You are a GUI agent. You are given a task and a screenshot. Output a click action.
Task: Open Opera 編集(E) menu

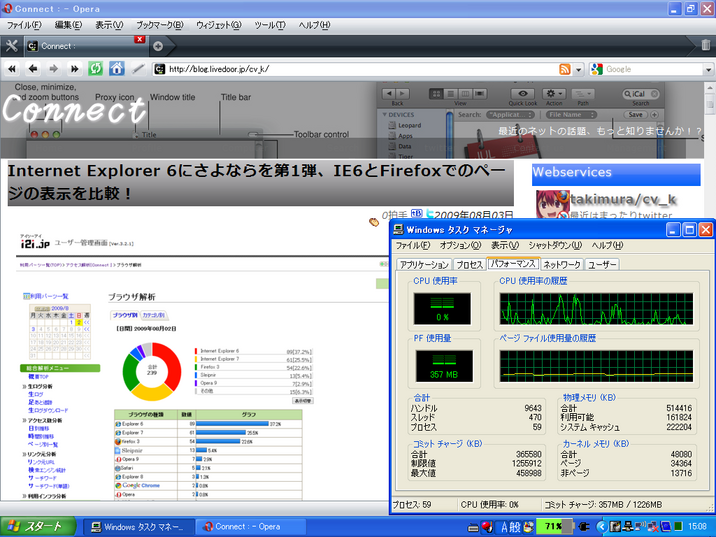click(x=68, y=25)
